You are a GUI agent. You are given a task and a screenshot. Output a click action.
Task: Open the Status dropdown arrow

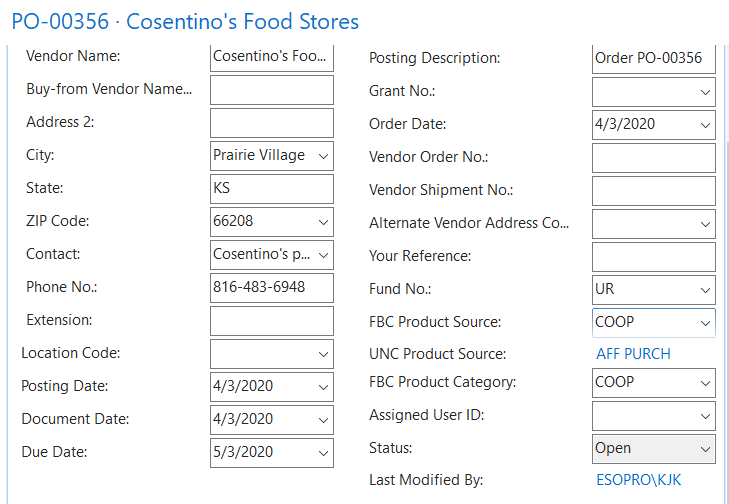coord(705,449)
